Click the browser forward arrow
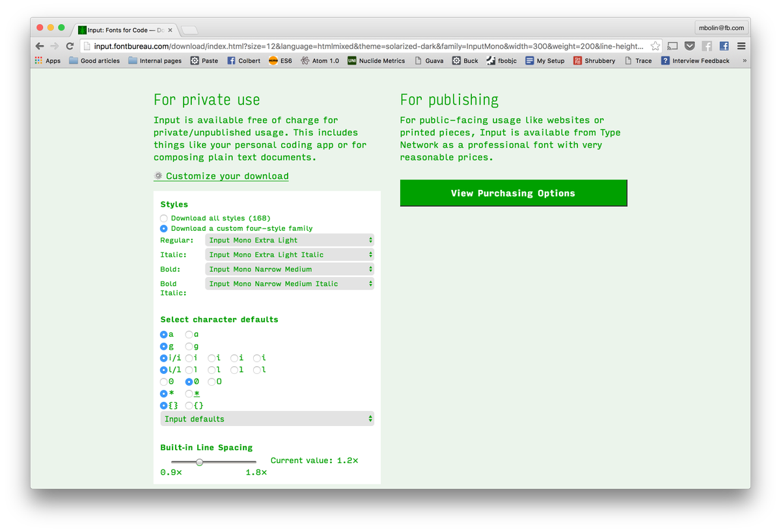 [55, 46]
